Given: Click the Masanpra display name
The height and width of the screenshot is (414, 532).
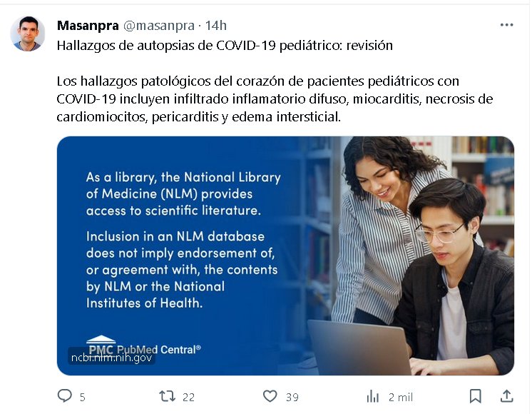Looking at the screenshot, I should (x=88, y=26).
